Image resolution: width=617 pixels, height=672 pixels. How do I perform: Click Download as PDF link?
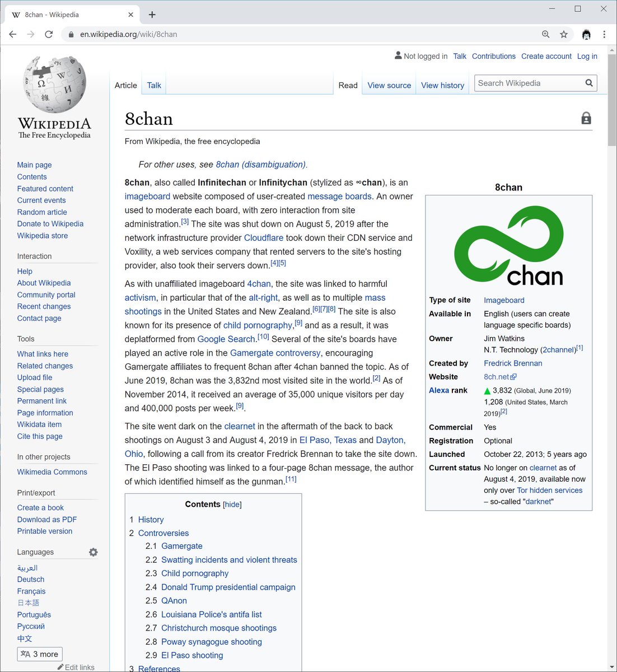point(47,519)
